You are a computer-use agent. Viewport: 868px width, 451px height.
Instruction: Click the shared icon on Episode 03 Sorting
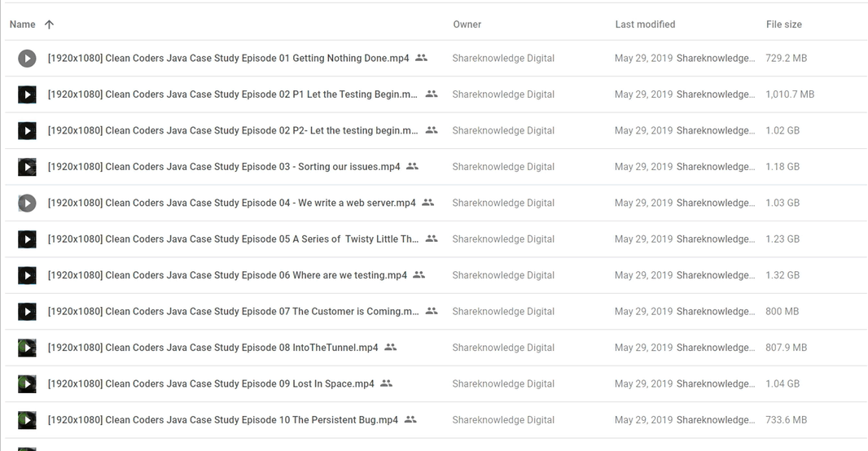(x=412, y=166)
